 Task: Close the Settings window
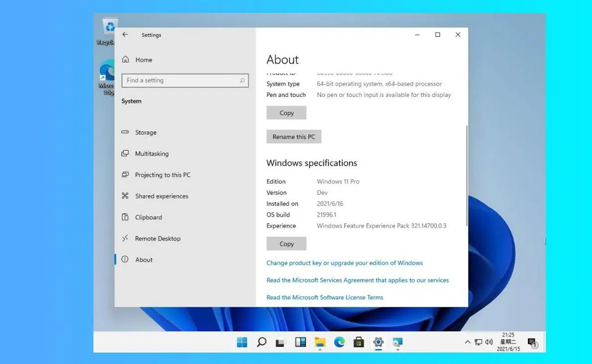458,35
